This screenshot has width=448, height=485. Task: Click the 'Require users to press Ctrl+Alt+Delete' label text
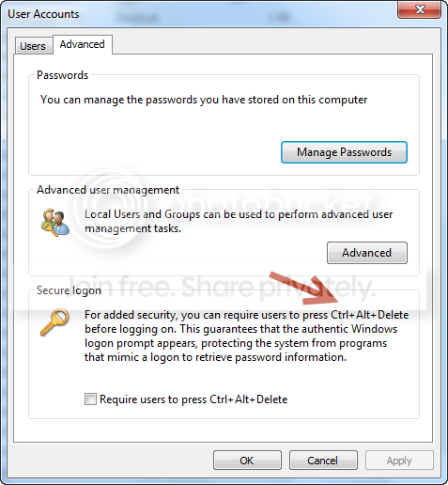click(193, 399)
